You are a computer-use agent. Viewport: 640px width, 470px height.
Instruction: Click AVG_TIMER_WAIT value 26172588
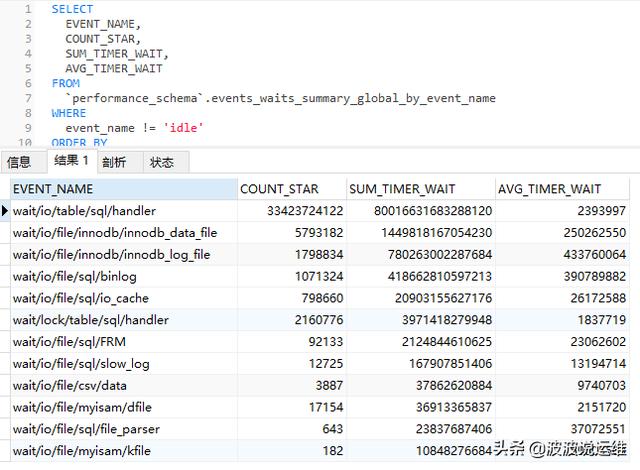598,298
